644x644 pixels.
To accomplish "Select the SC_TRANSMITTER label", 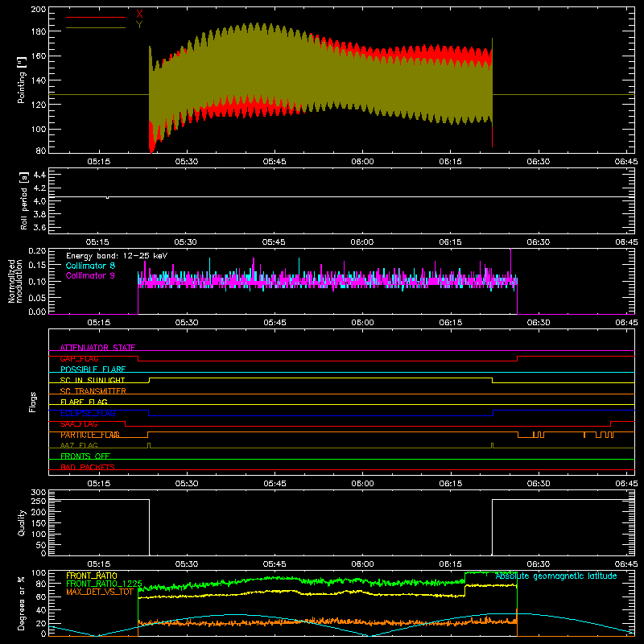I will point(93,391).
